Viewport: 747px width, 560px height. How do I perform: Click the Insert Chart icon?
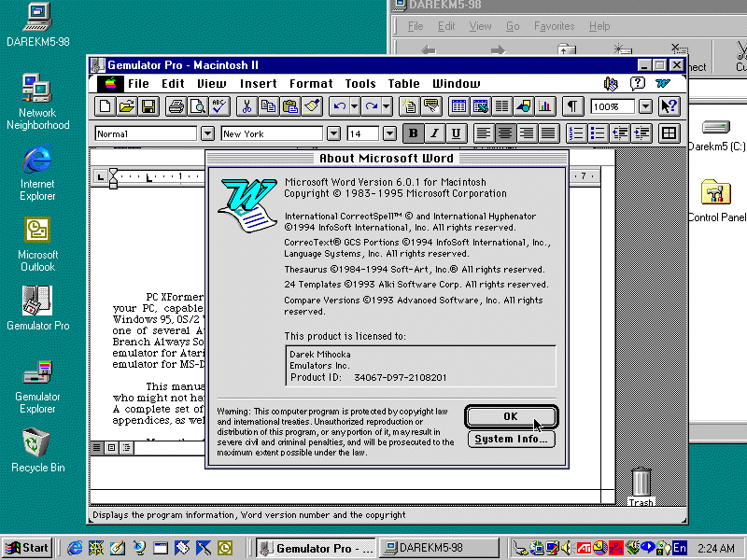(544, 106)
